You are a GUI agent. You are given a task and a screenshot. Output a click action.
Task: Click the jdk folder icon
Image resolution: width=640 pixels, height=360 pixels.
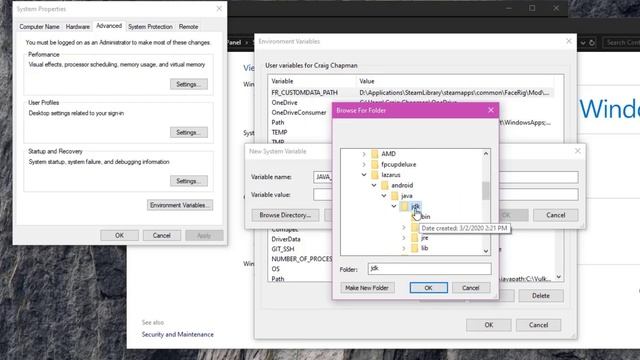point(404,206)
